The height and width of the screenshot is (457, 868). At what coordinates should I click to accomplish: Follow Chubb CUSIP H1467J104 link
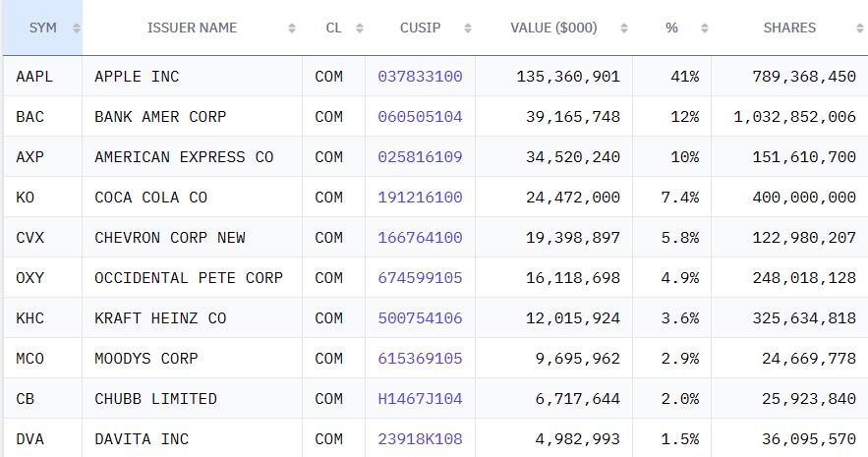tap(420, 399)
